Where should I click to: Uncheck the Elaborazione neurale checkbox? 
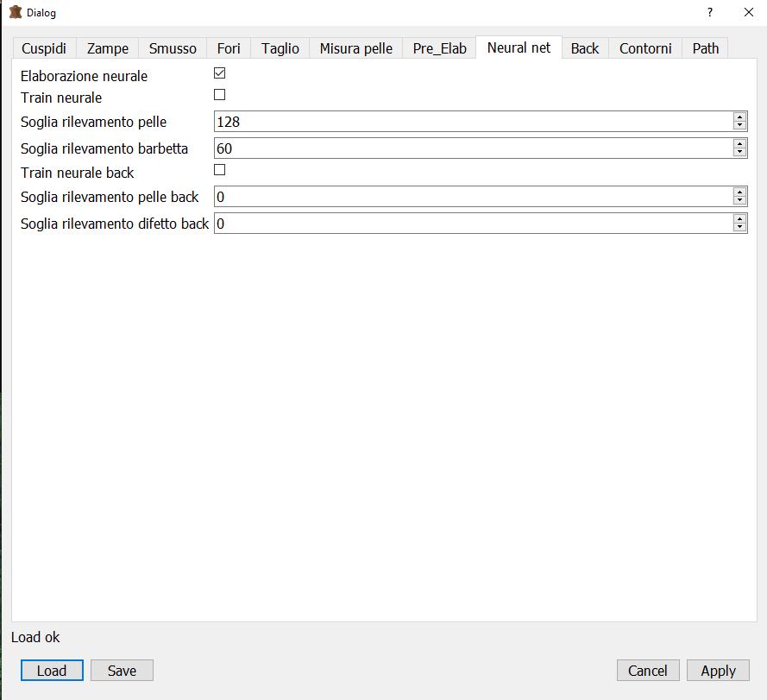coord(219,74)
